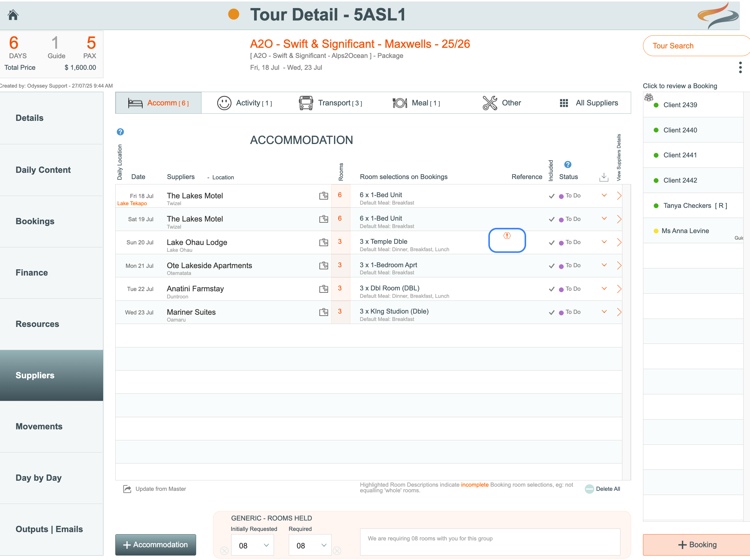Click the Home icon

(x=13, y=15)
